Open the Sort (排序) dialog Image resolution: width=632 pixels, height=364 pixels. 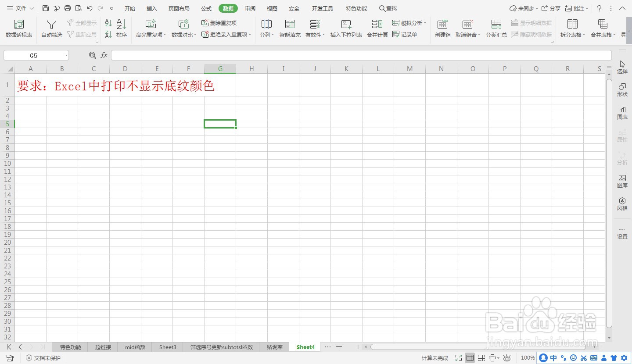click(122, 29)
